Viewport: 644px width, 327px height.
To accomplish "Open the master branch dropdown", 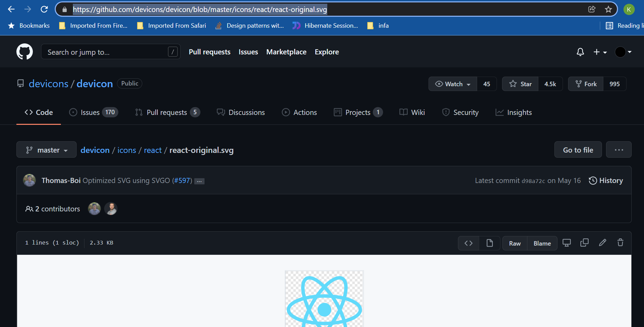I will click(x=47, y=150).
